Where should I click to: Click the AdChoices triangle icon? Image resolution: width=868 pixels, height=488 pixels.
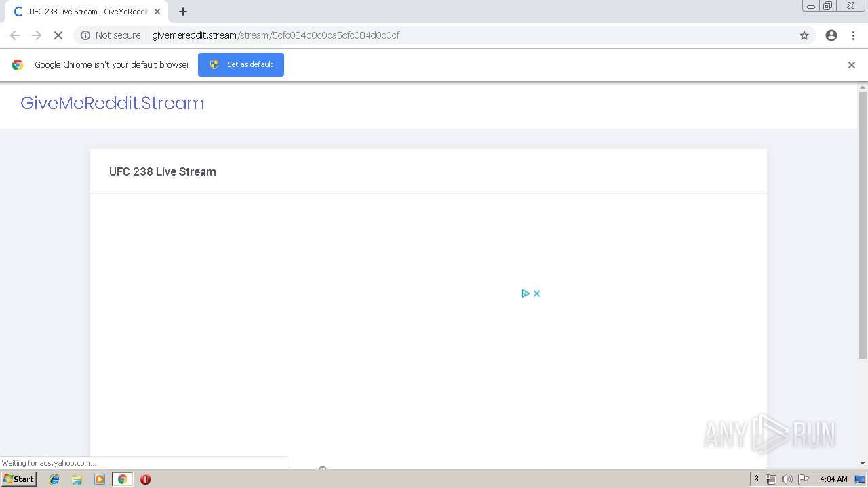click(x=526, y=293)
